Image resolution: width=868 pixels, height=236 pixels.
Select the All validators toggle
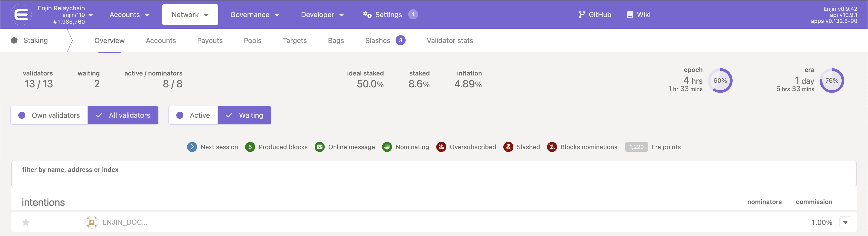tap(123, 115)
